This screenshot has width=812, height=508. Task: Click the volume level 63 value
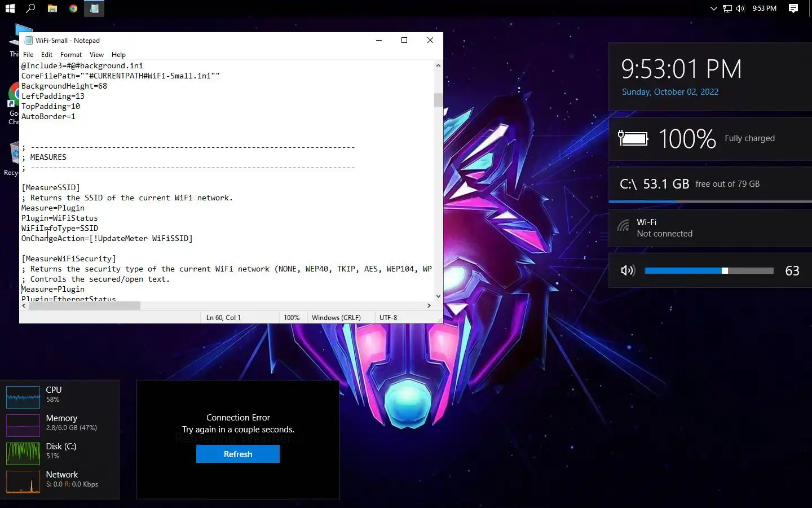(x=792, y=271)
